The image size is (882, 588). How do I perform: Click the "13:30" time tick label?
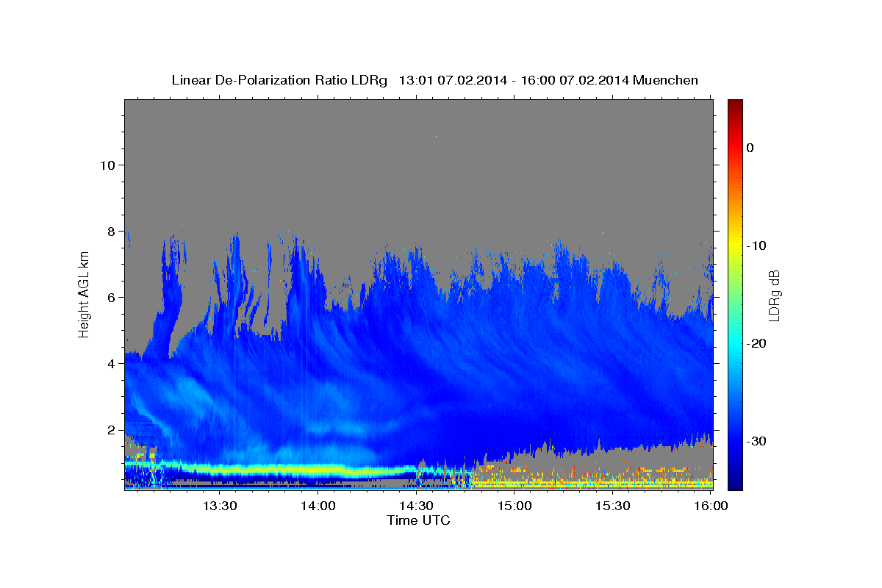click(219, 506)
